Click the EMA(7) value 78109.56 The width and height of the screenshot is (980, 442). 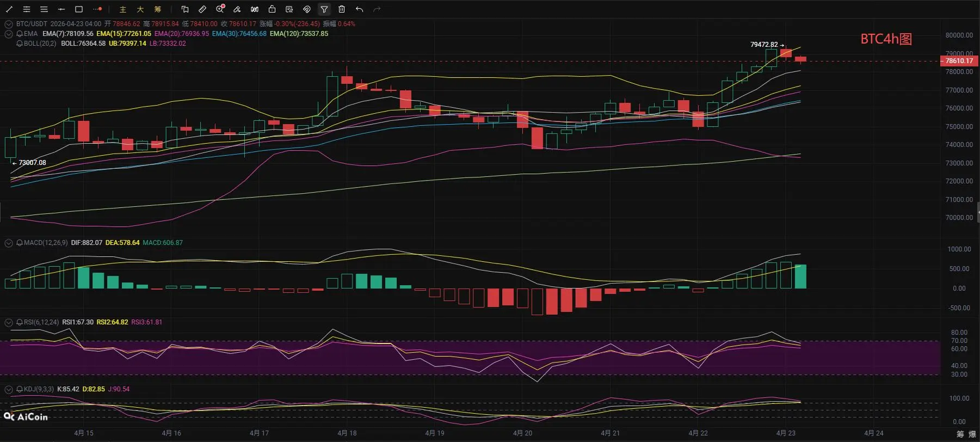pyautogui.click(x=68, y=34)
